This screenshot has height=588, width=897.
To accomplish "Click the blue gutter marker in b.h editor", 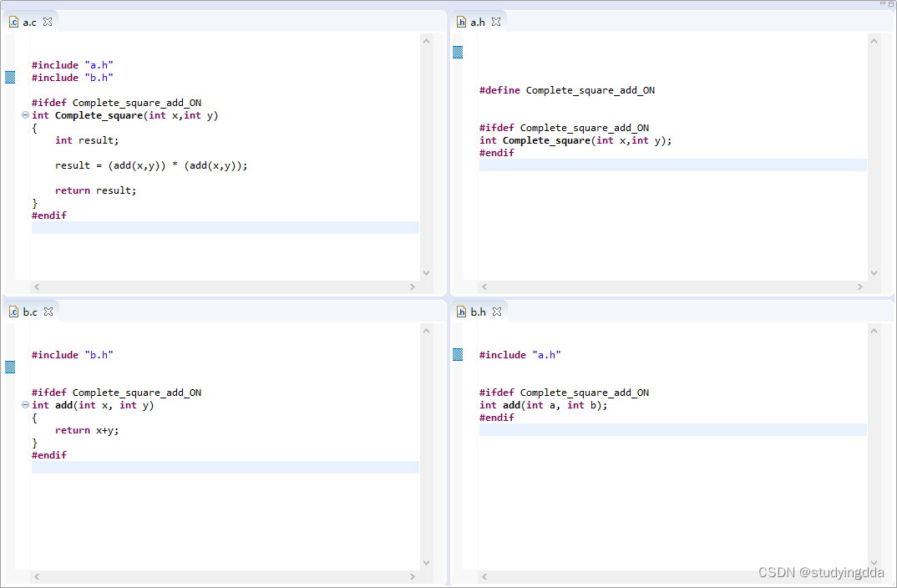I will pos(458,355).
